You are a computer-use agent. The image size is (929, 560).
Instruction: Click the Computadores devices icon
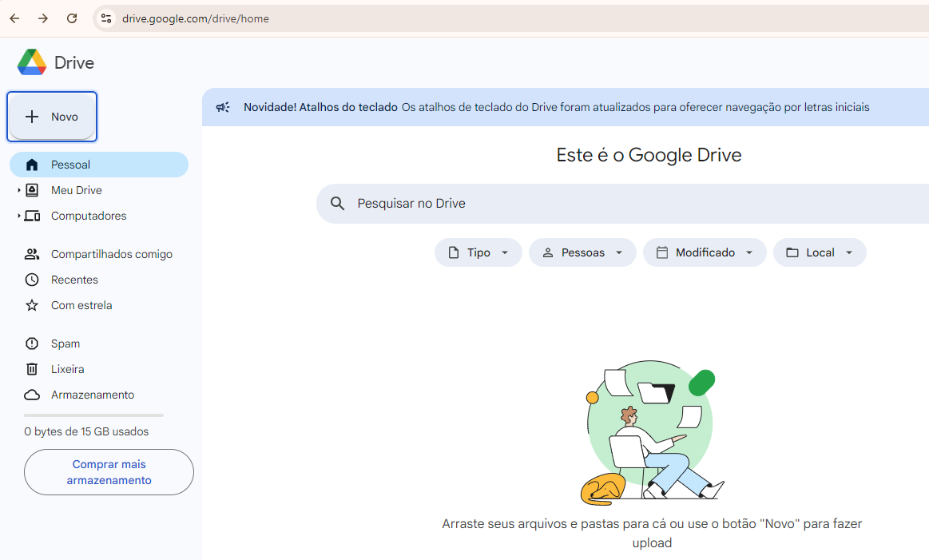click(x=33, y=216)
